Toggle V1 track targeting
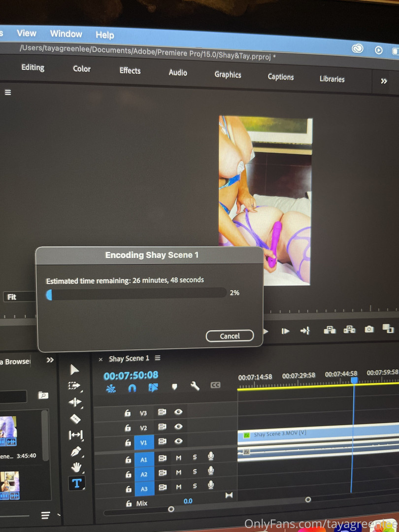The image size is (399, 532). click(x=144, y=442)
